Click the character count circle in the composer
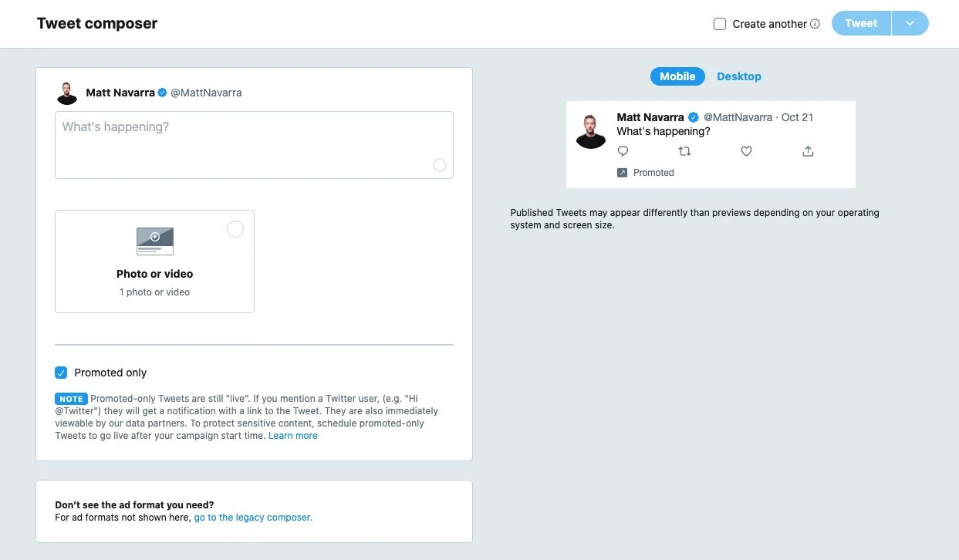 [x=440, y=165]
